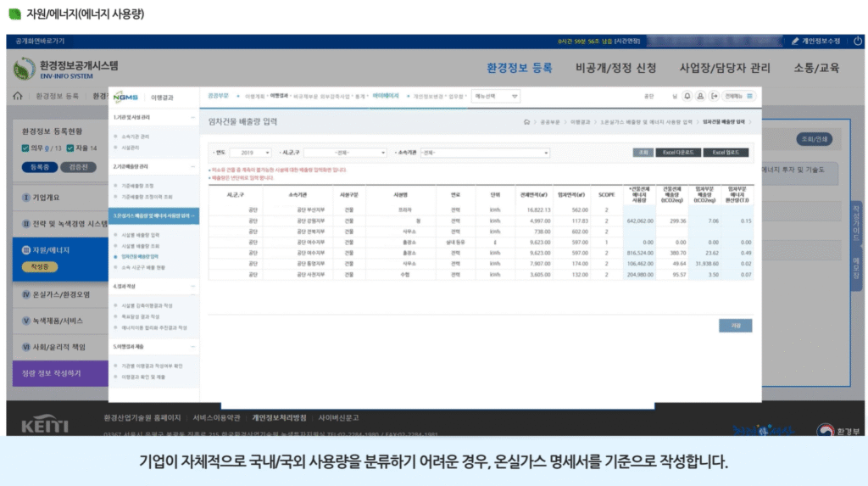868x486 pixels.
Task: Click the notification bell icon
Action: click(x=687, y=96)
